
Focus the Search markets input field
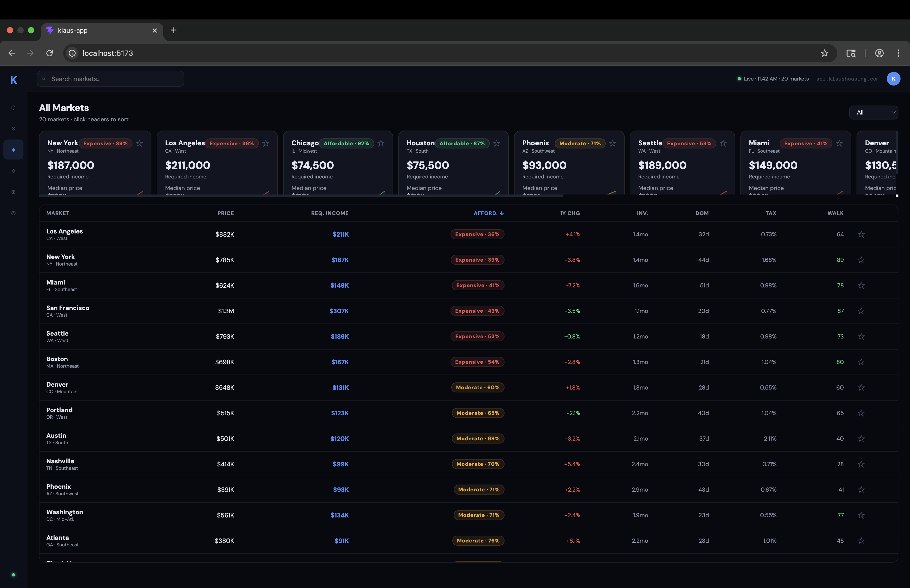(x=111, y=79)
